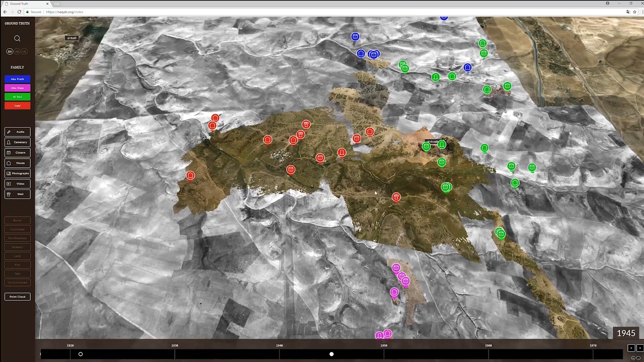
Task: Filter by Al Turi family
Action: click(x=17, y=97)
